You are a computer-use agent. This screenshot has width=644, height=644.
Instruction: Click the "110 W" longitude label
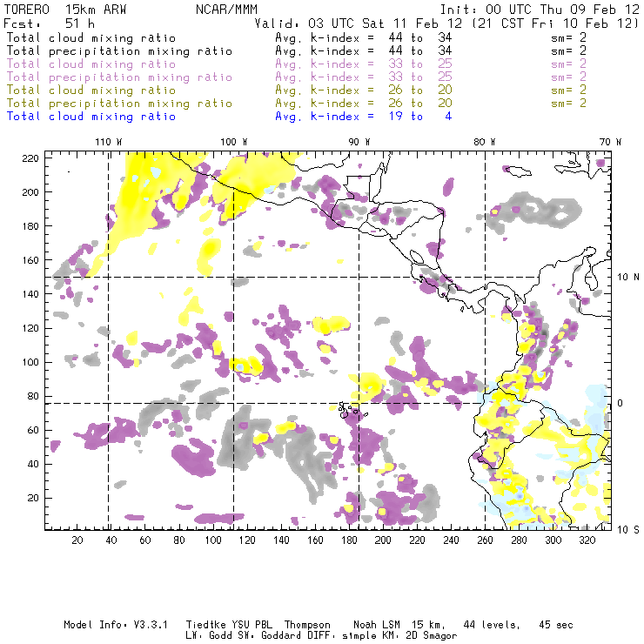tap(109, 142)
